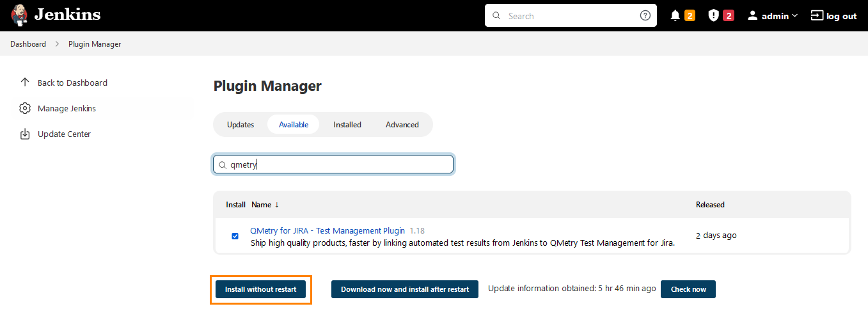Viewport: 868px width, 311px height.
Task: Click Download now and install after restart
Action: (405, 289)
